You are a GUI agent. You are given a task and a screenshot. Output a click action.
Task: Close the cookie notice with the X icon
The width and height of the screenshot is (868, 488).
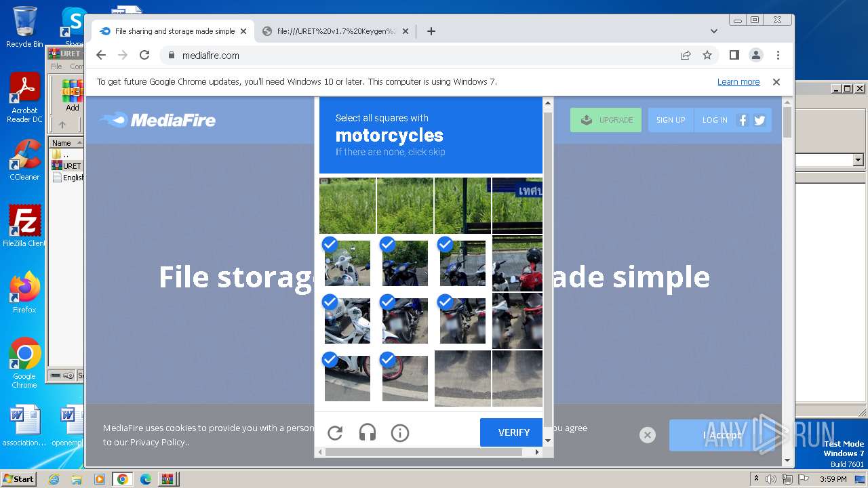pyautogui.click(x=648, y=435)
